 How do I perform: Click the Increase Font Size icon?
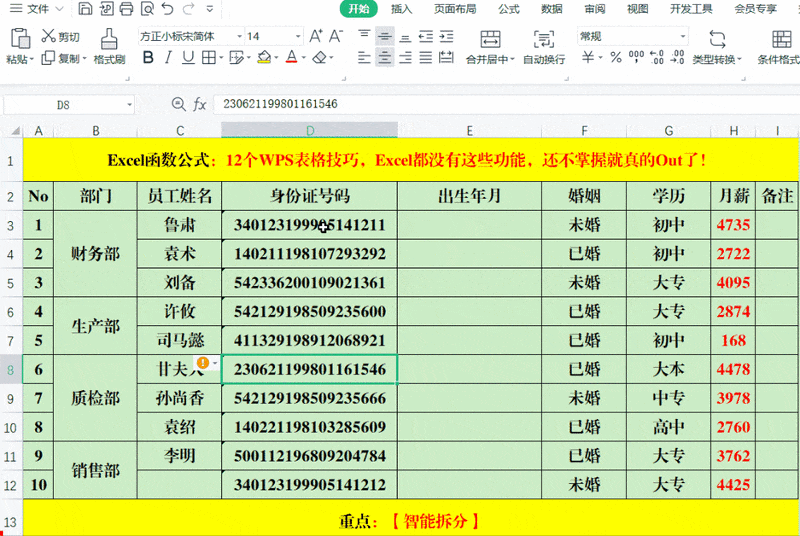[x=317, y=36]
